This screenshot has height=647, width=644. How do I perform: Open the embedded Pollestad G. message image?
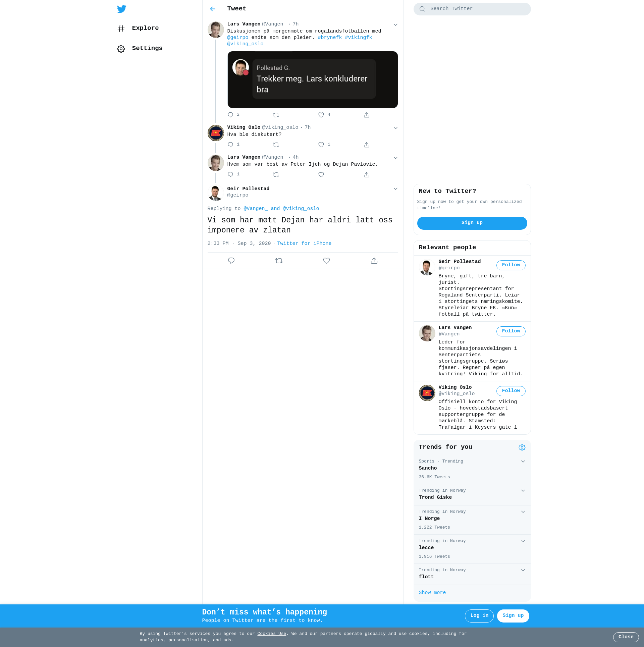tap(313, 79)
